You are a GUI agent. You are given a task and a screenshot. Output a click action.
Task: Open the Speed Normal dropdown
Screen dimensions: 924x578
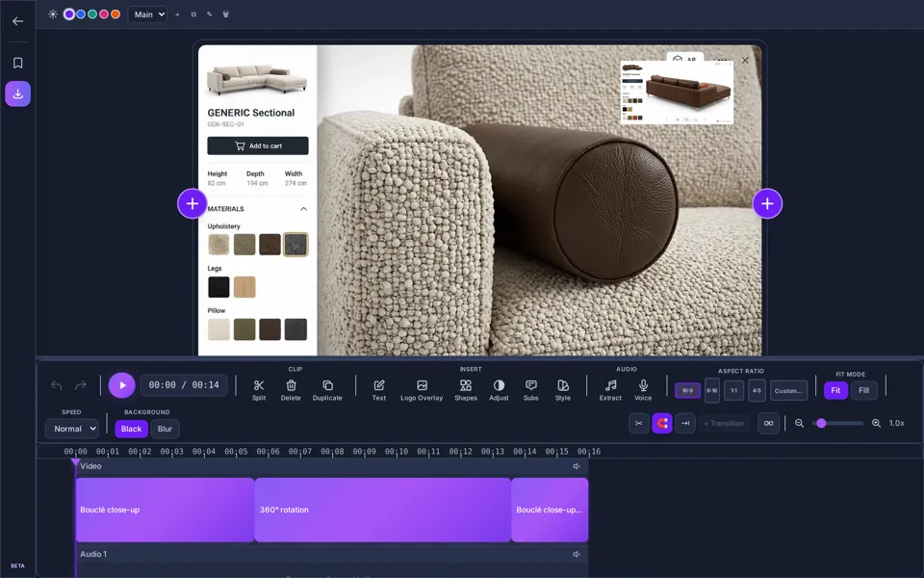72,429
